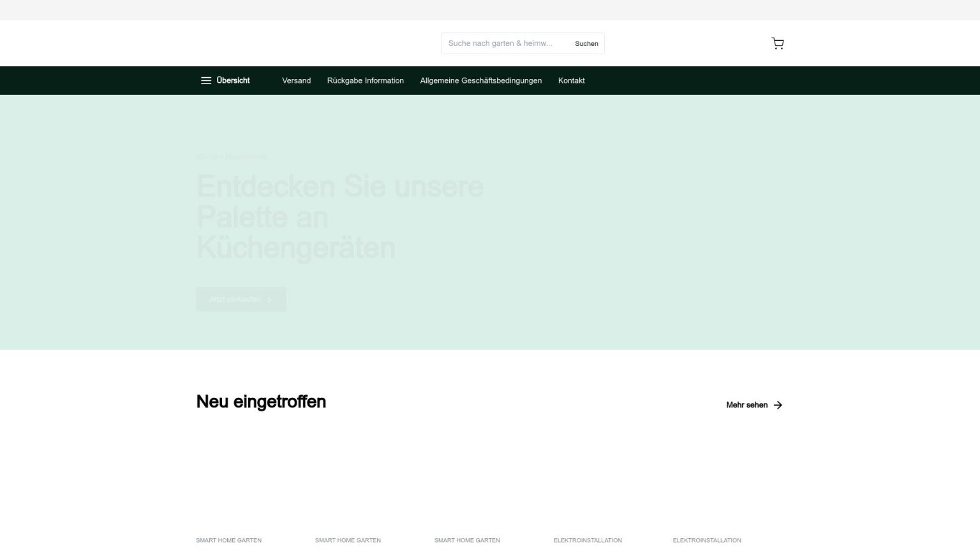Open the Versand page

click(296, 80)
